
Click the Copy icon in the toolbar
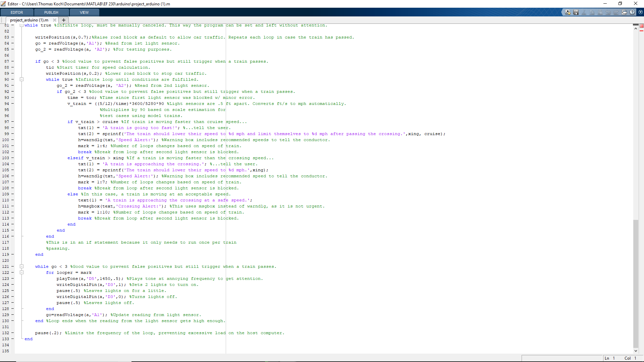592,12
